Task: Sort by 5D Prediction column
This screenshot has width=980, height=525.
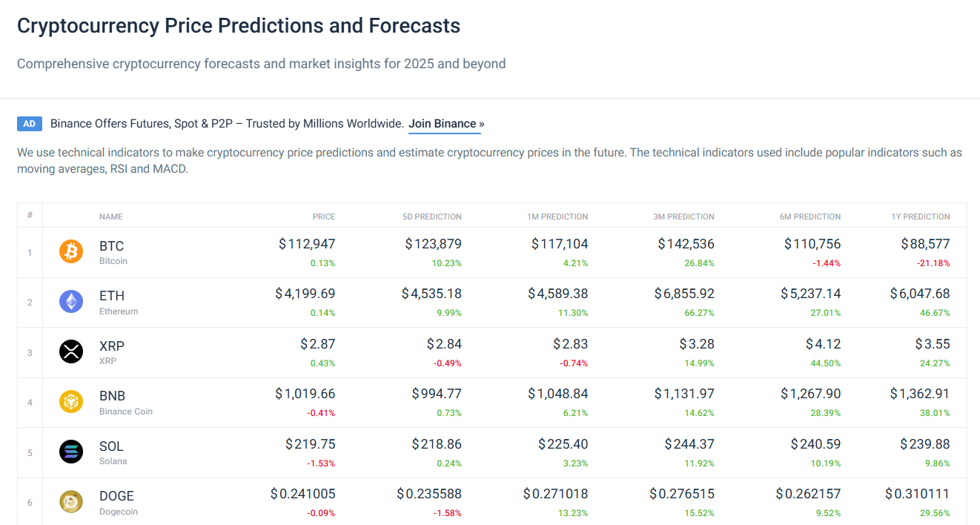Action: 431,217
